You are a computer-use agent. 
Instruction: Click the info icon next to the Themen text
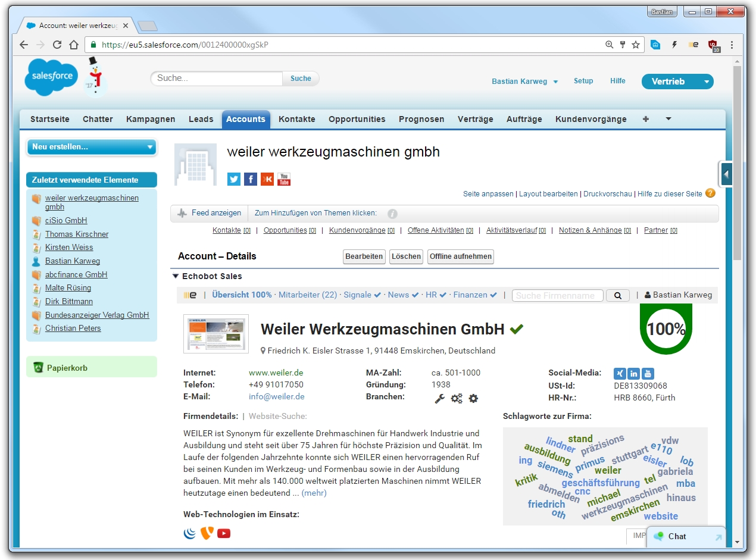click(392, 214)
